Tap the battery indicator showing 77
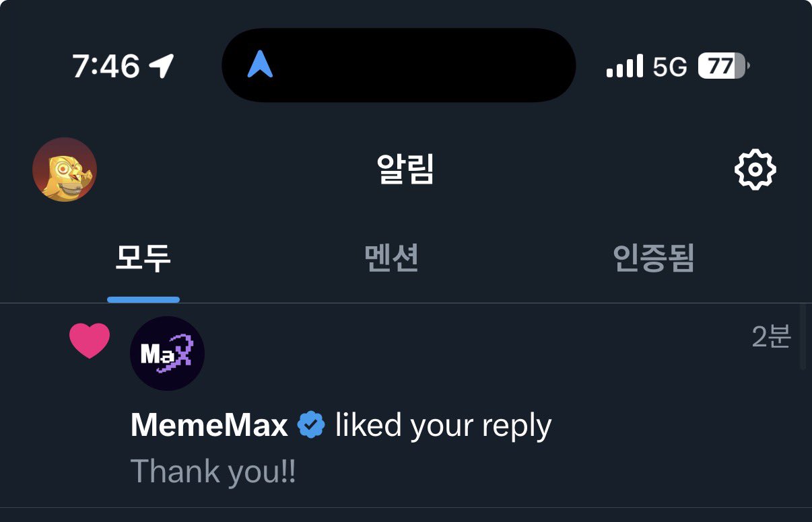This screenshot has width=812, height=522. 723,66
